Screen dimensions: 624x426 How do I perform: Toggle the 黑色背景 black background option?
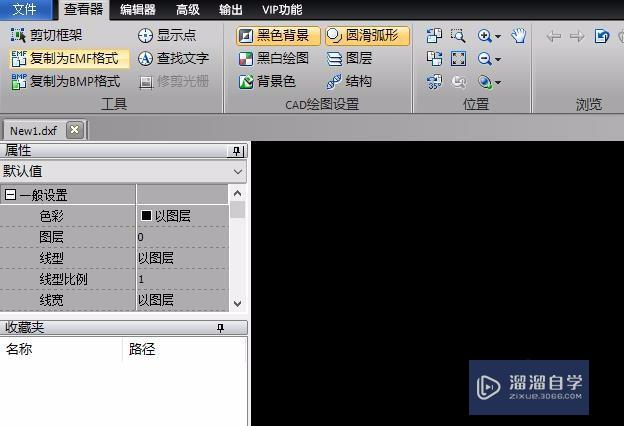coord(278,36)
